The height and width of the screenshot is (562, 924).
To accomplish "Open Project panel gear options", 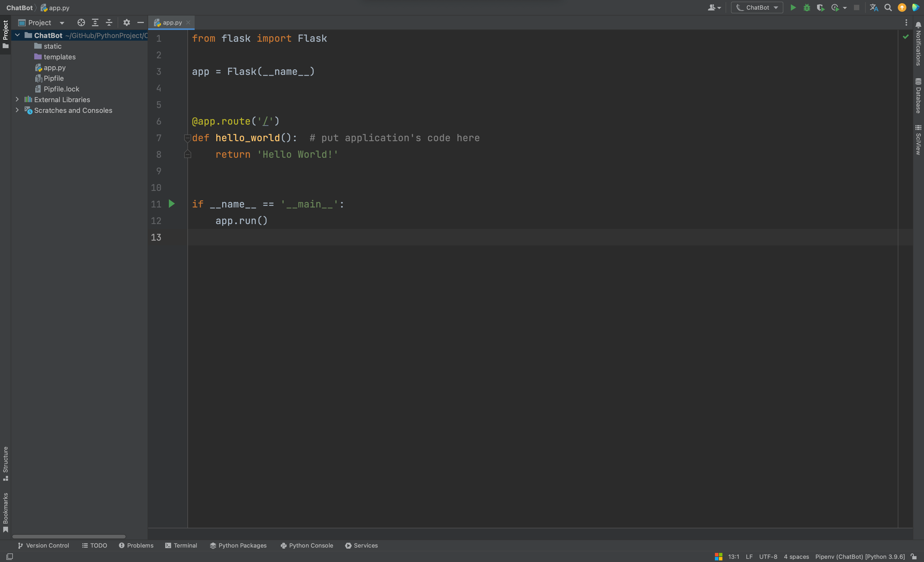I will (x=126, y=22).
